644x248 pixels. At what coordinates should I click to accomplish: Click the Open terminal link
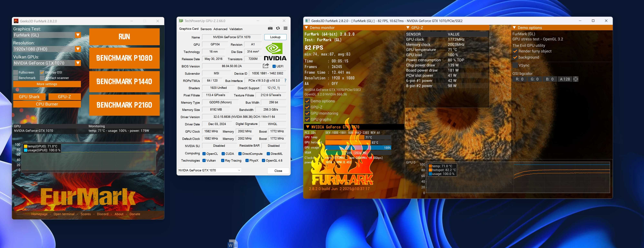point(64,214)
